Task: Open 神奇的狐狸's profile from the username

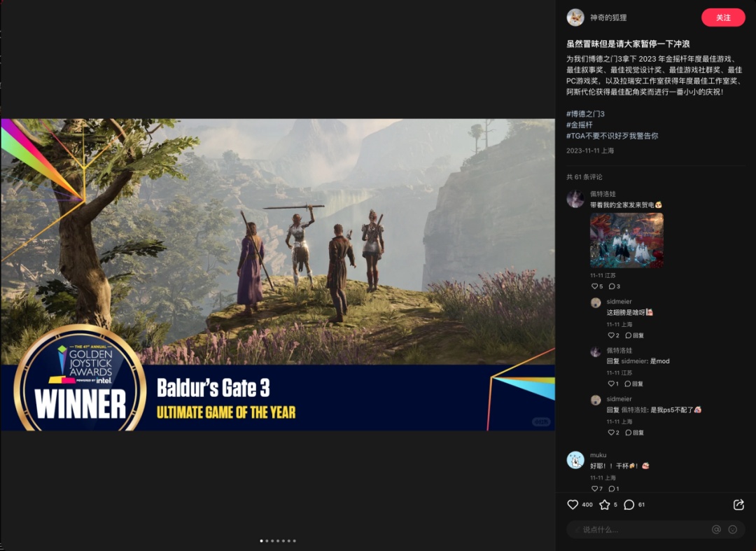Action: [608, 18]
